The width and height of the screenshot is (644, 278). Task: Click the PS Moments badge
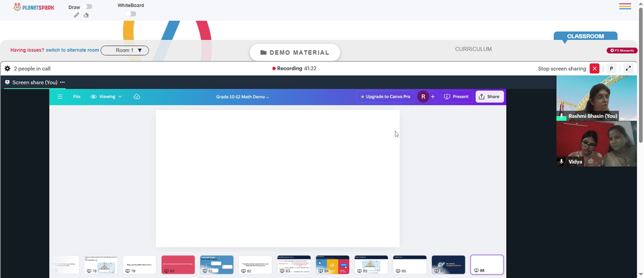622,50
